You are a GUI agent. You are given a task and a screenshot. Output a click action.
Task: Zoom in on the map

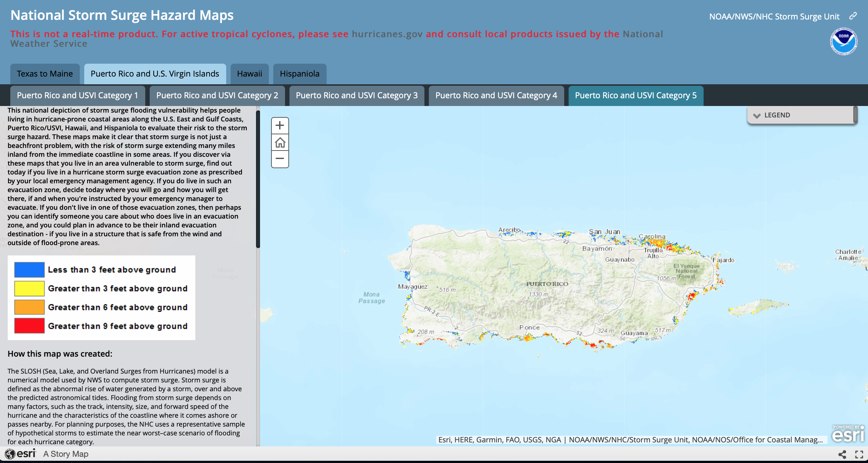click(x=280, y=125)
